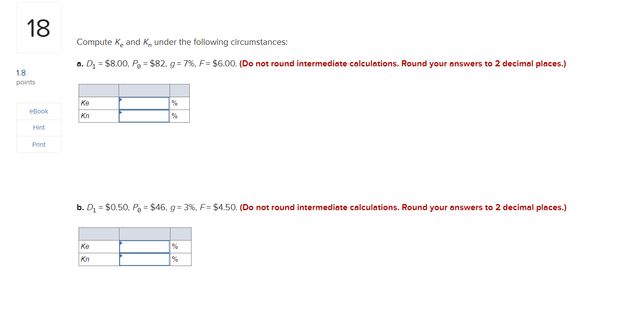Image resolution: width=644 pixels, height=310 pixels.
Task: Click the blue marker beside Ke input in part a
Action: coord(121,100)
